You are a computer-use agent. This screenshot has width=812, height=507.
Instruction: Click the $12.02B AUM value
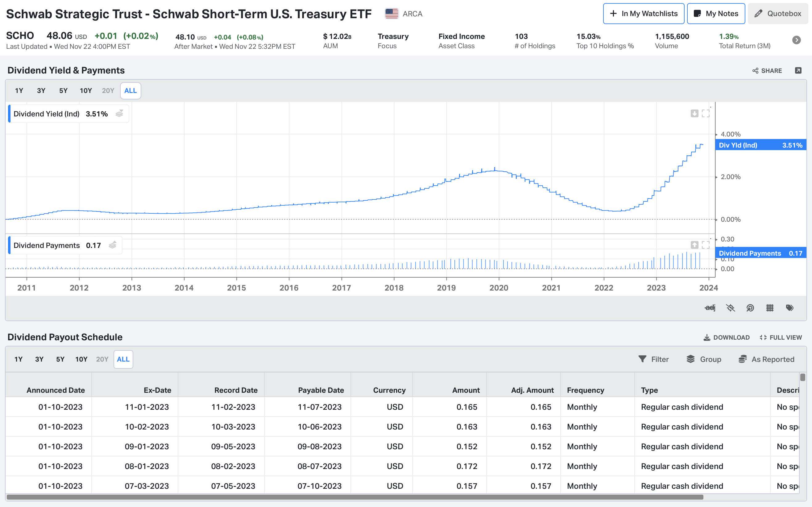(337, 36)
